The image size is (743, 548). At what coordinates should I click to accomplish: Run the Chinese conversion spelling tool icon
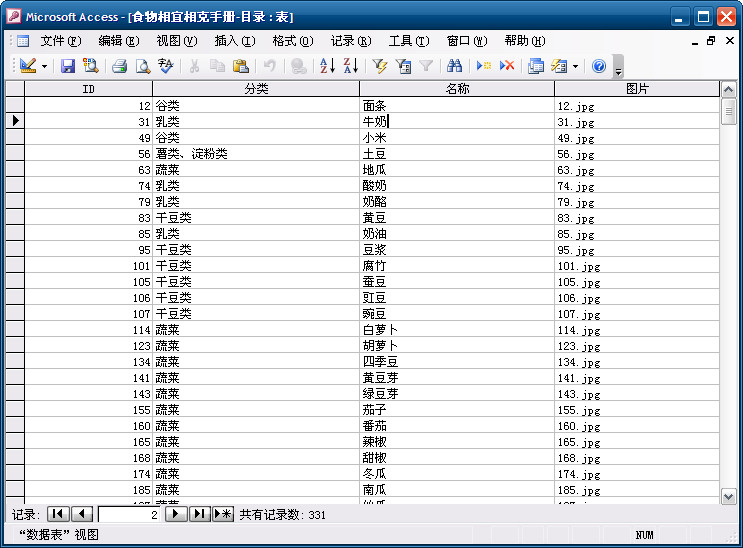(166, 66)
